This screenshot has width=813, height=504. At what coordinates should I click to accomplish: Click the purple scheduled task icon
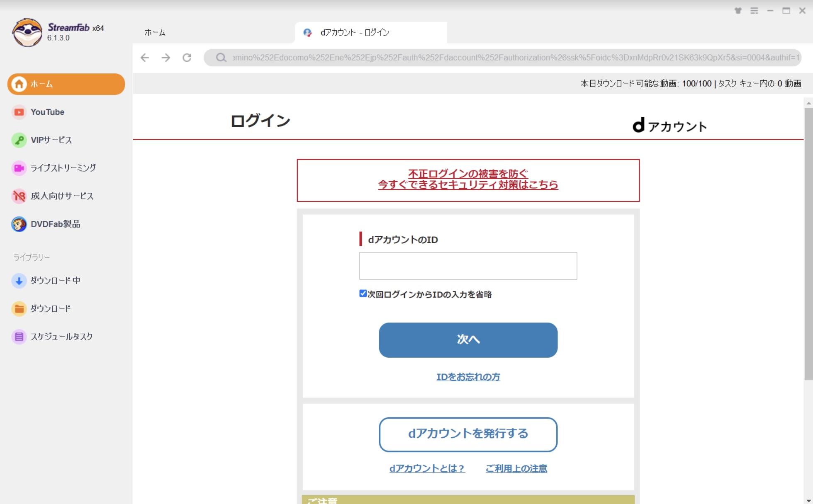(x=19, y=337)
